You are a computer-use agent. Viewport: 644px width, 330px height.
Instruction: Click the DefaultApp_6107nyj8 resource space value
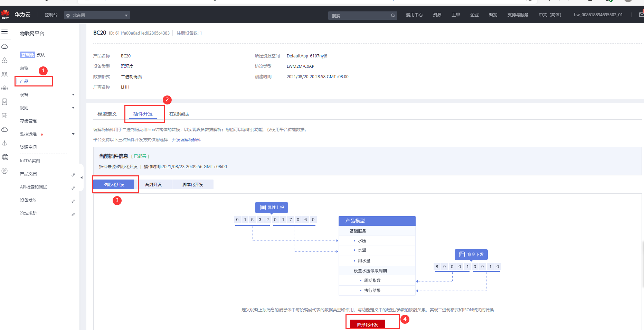click(307, 56)
